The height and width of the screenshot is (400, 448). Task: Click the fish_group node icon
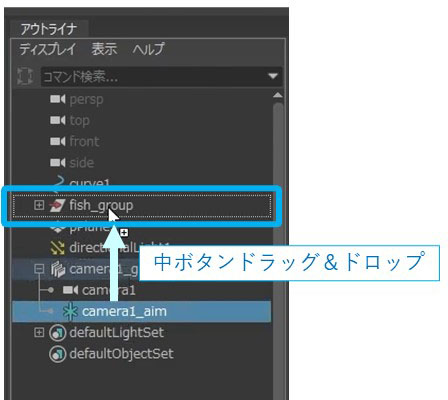[x=57, y=205]
